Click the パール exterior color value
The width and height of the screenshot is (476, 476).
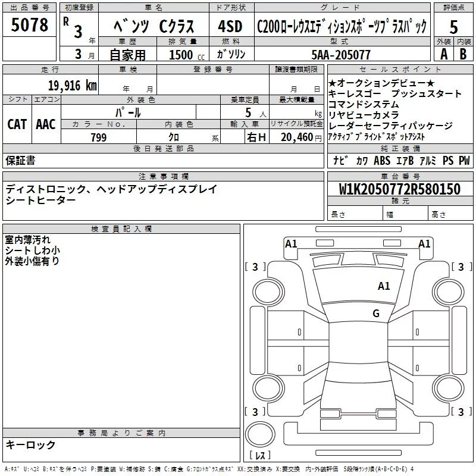coord(128,112)
